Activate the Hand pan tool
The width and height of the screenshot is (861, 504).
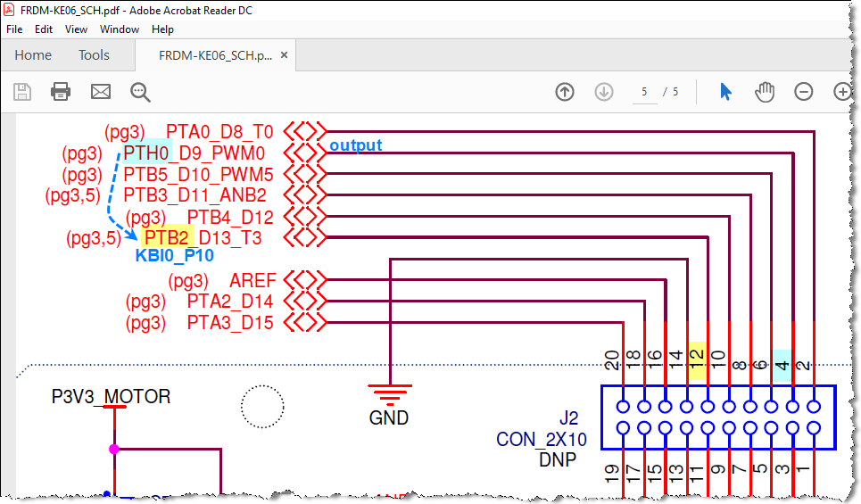click(x=765, y=92)
